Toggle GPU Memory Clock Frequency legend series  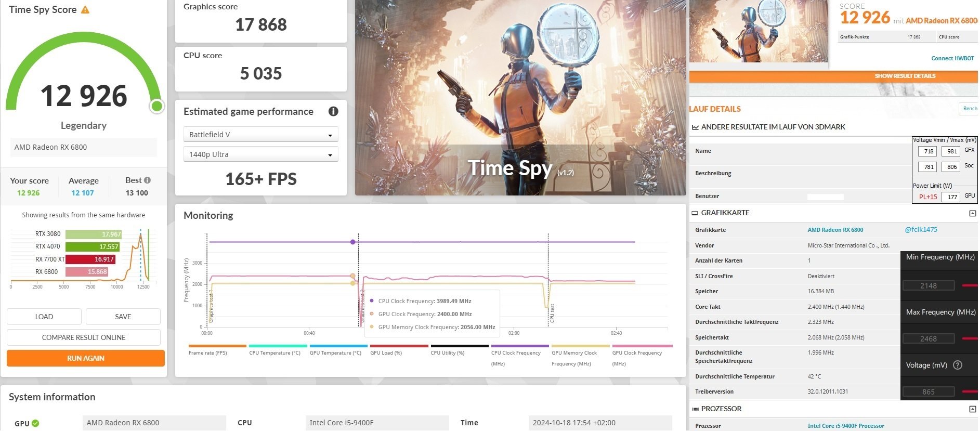pyautogui.click(x=581, y=355)
